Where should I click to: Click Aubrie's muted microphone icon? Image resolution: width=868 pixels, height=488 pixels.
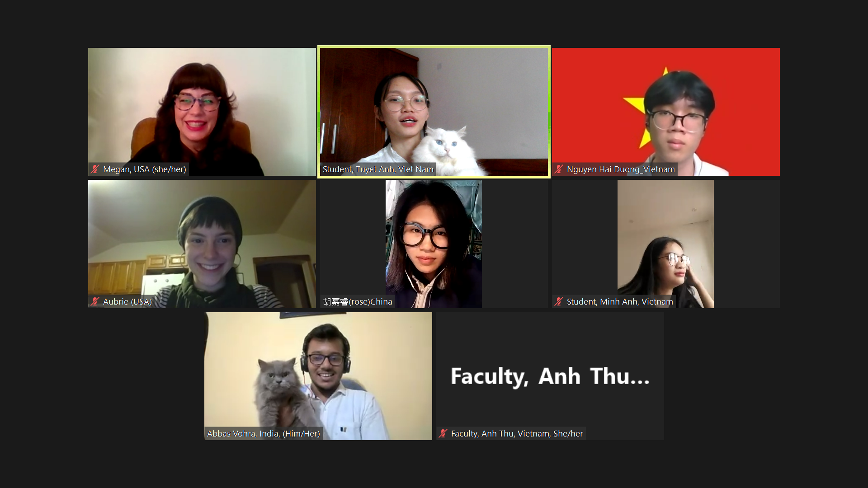95,302
